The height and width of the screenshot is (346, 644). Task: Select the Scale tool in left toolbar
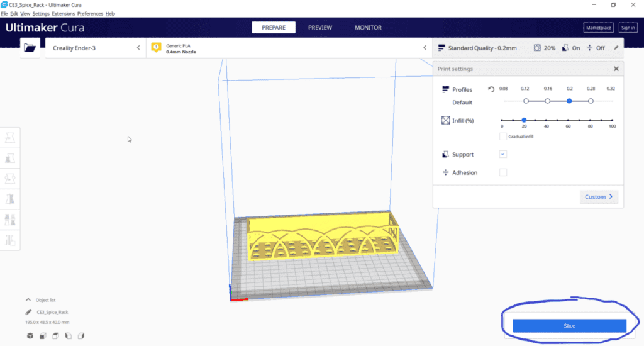[10, 158]
